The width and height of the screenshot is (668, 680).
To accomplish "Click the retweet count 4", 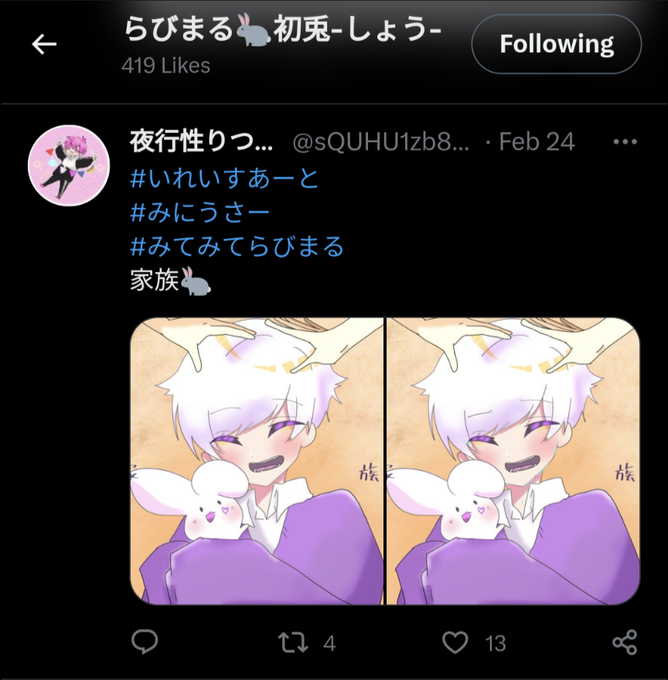I will point(330,644).
